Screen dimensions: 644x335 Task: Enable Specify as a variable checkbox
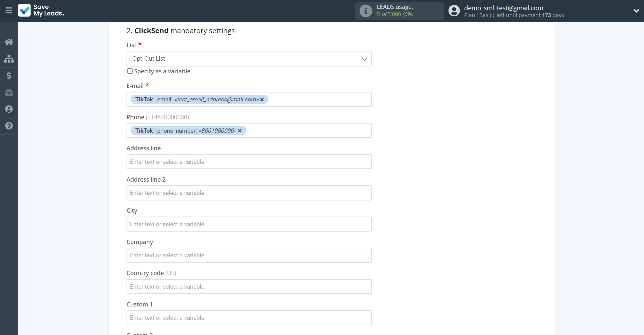tap(130, 71)
